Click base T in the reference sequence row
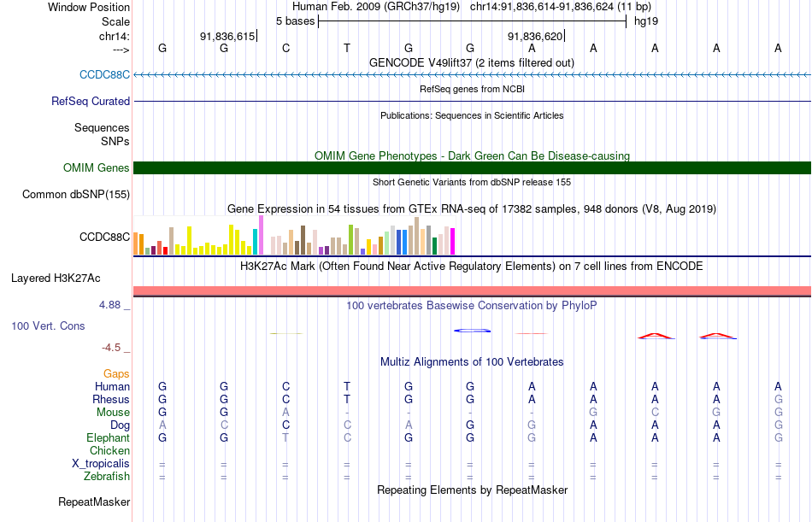This screenshot has height=522, width=812. 347,48
